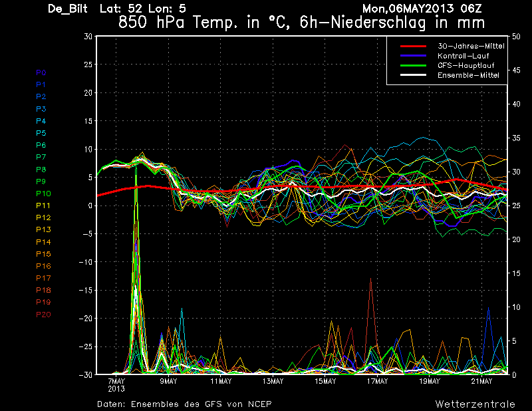Viewport: 532px width, 411px height.
Task: Click the 20 temperature axis value
Action: (88, 92)
